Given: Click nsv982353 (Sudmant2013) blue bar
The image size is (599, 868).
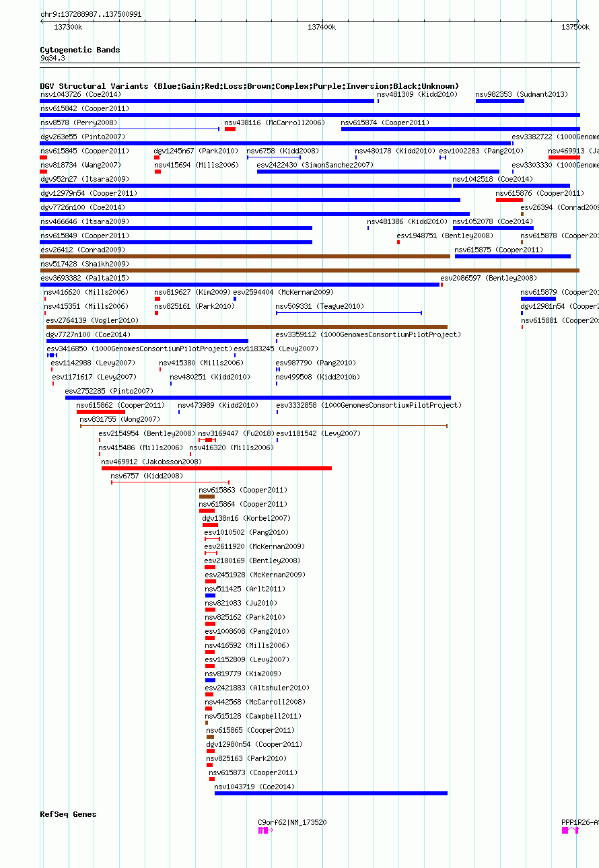Looking at the screenshot, I should coord(499,101).
